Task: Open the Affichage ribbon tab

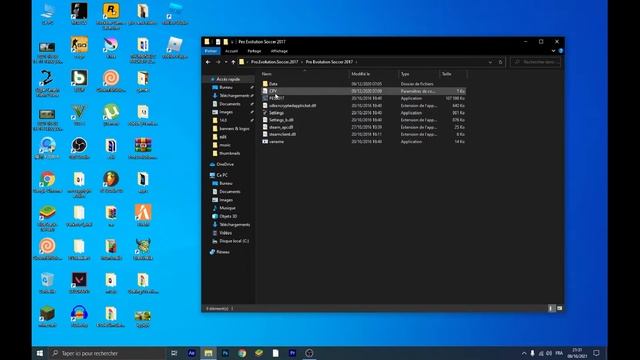Action: (x=279, y=51)
